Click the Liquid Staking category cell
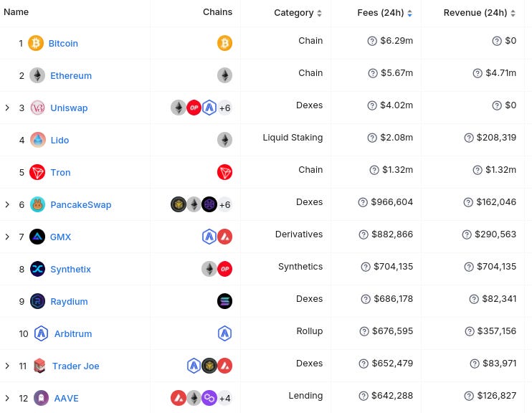Viewport: 532px width, 413px height. point(293,138)
